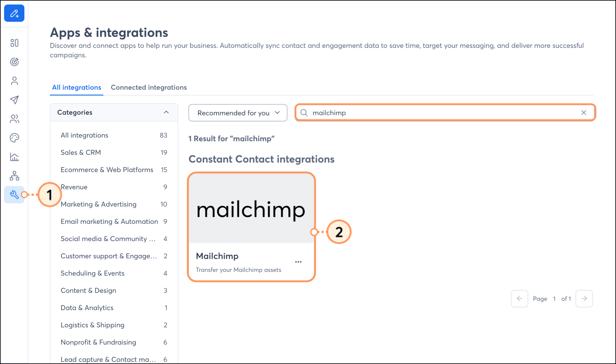Open the single contact profile icon
Screen dimensions: 616x364
14,81
